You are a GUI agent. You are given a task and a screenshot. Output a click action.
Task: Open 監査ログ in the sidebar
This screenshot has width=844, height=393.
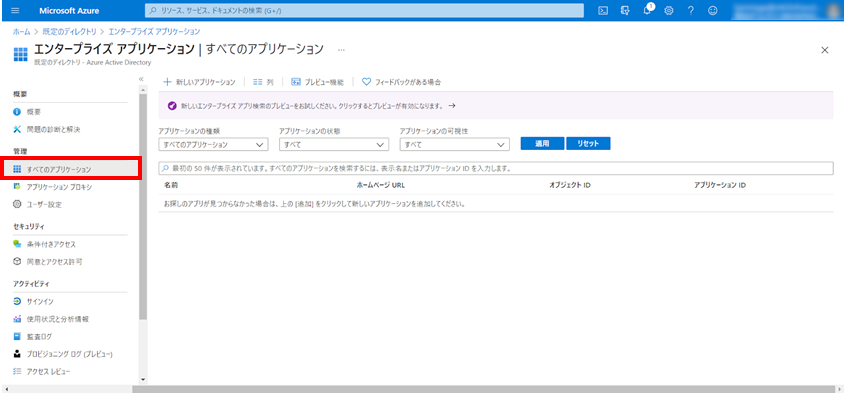(x=33, y=337)
